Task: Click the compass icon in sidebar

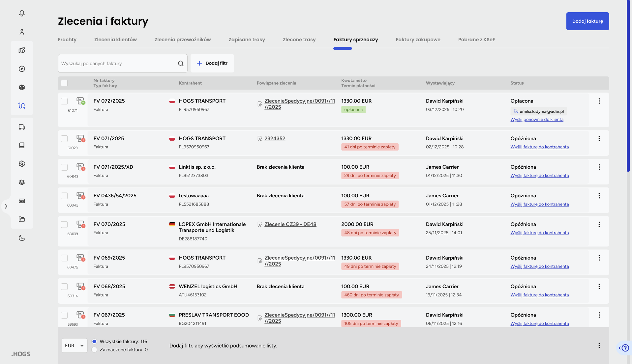Action: tap(22, 69)
